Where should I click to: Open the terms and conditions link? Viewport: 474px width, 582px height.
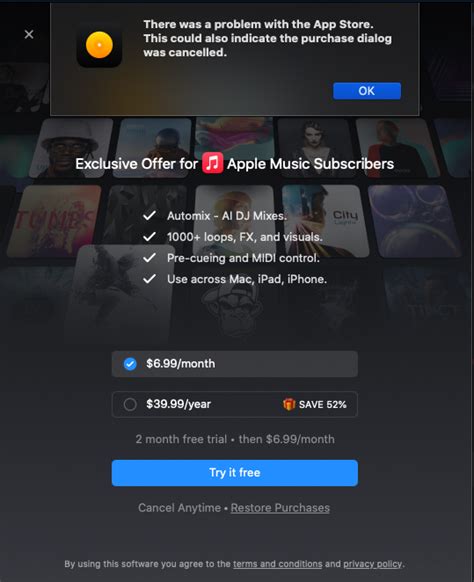pyautogui.click(x=278, y=564)
